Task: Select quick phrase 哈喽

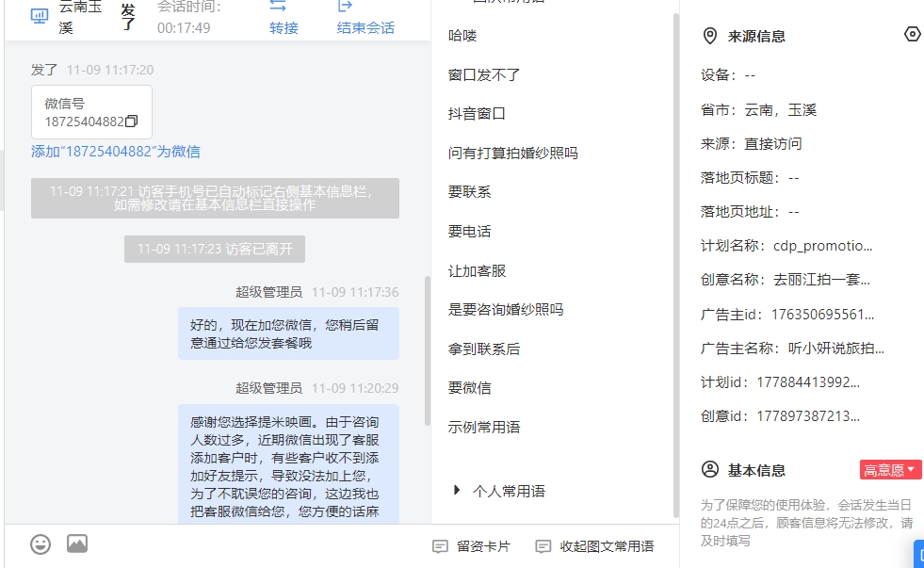Action: [462, 36]
